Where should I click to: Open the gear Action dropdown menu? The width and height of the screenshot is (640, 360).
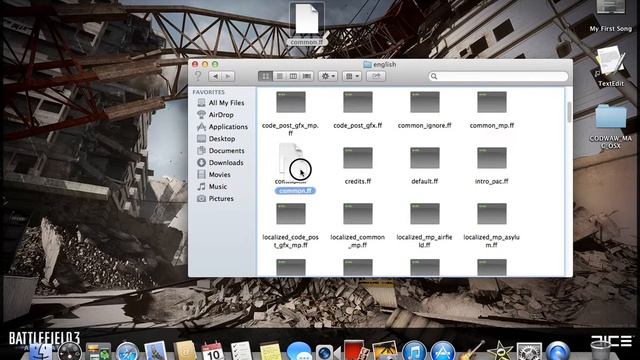(328, 76)
